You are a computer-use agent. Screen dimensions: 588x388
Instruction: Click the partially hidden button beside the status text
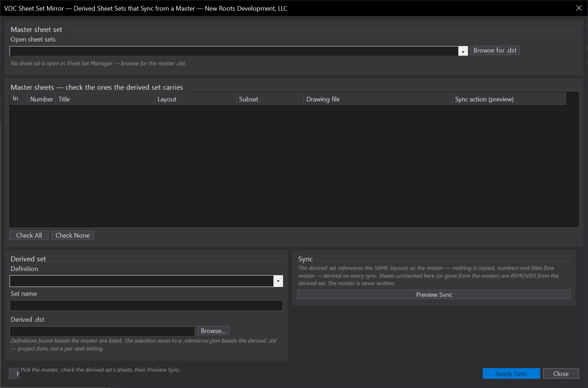coord(14,373)
